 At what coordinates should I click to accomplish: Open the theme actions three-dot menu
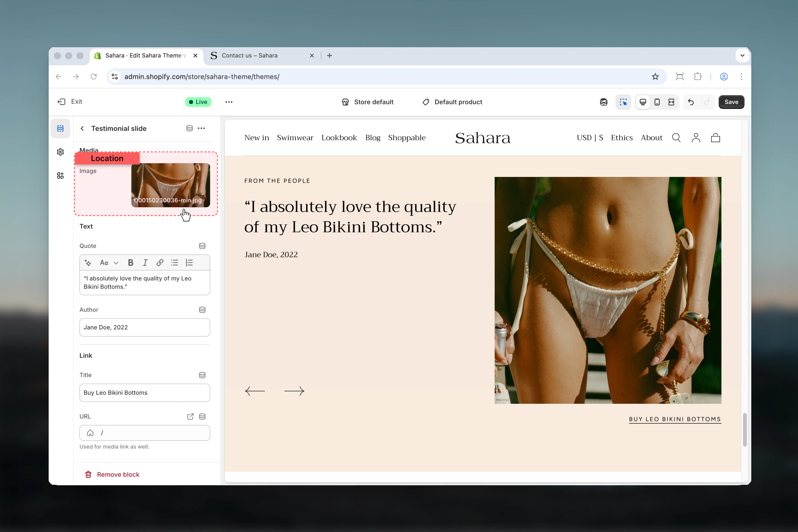(229, 102)
